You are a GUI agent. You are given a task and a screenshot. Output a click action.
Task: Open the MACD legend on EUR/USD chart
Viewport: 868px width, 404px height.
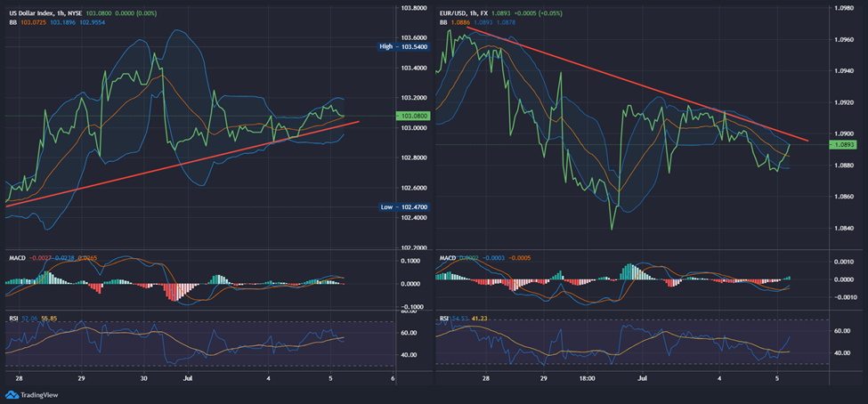[448, 259]
